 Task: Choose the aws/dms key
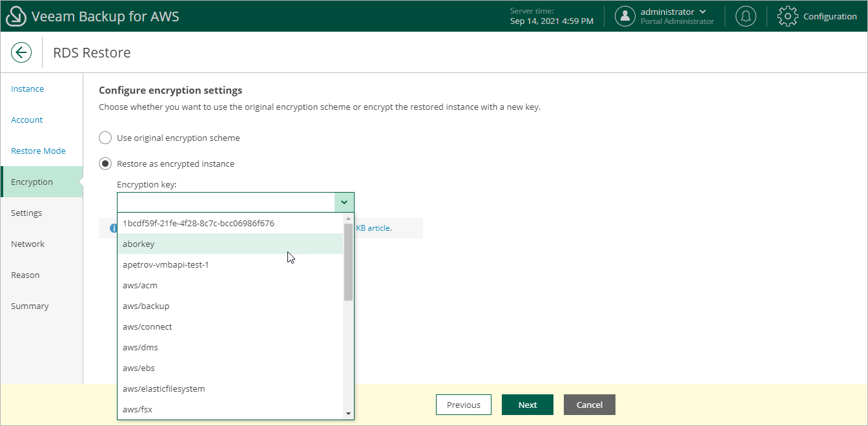pos(230,347)
